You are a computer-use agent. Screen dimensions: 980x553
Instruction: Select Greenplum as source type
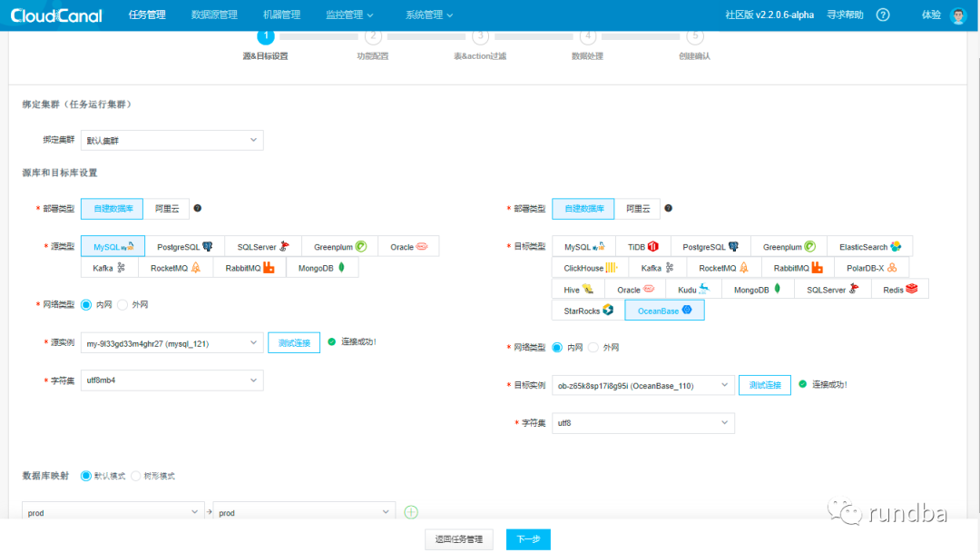click(x=339, y=246)
